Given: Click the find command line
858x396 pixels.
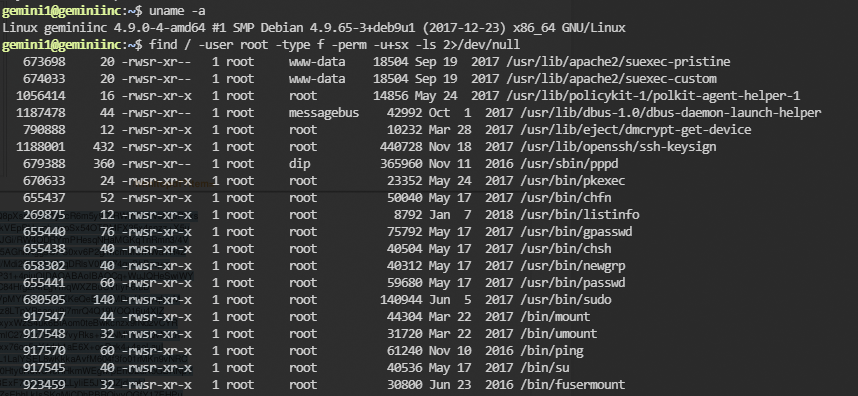Looking at the screenshot, I should pos(334,44).
